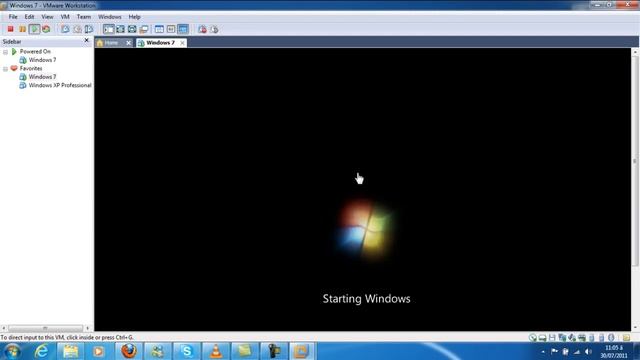Screen dimensions: 640x360
Task: Open VLC media player from taskbar
Action: pyautogui.click(x=216, y=351)
